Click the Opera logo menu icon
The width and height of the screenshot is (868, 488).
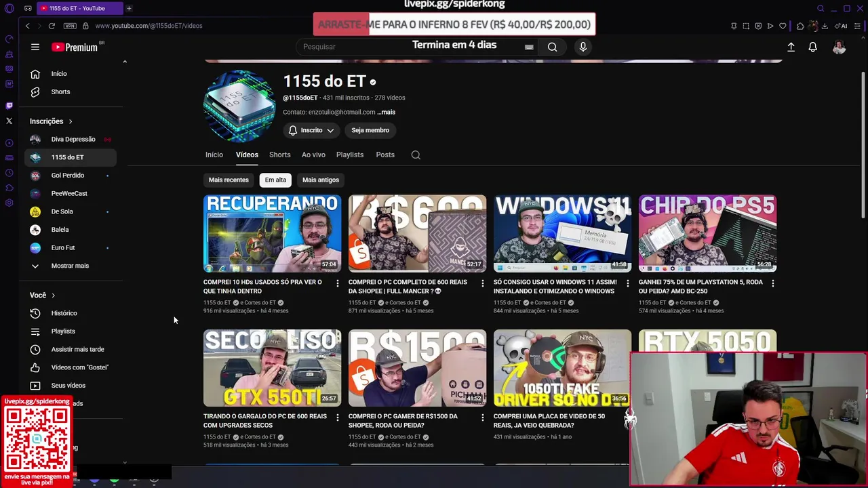9,8
